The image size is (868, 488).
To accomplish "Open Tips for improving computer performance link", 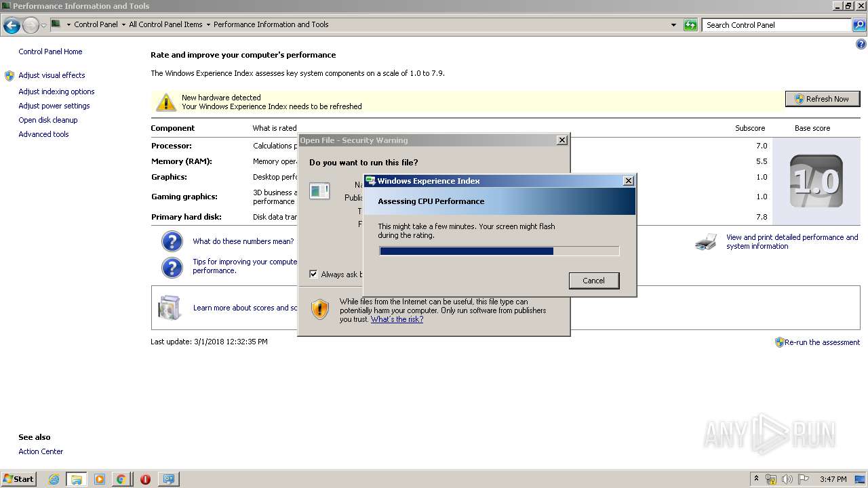I will click(x=245, y=266).
